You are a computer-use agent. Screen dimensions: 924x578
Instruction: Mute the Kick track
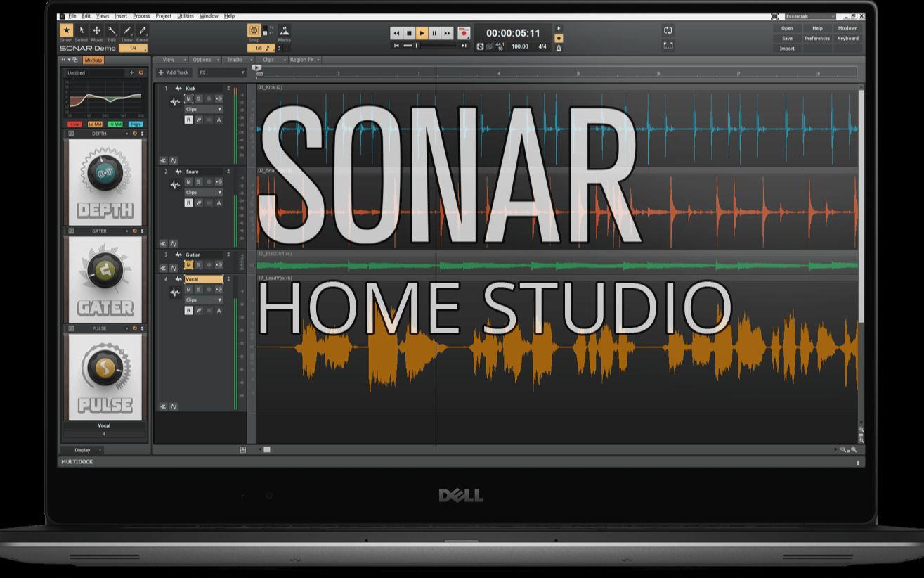point(188,99)
